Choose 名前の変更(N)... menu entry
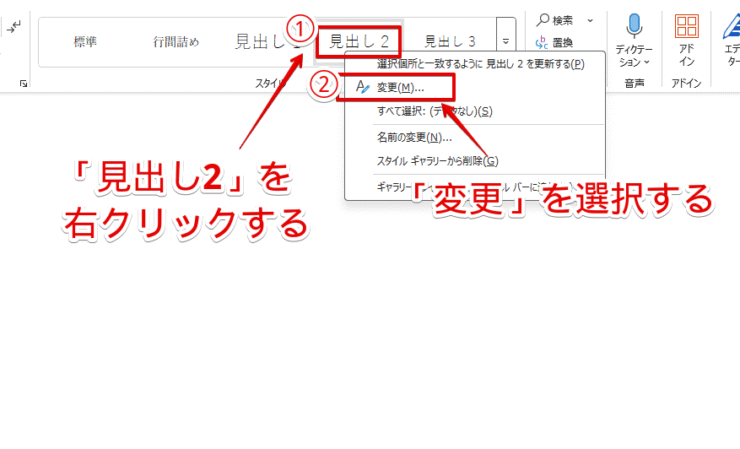The width and height of the screenshot is (740, 449). pyautogui.click(x=414, y=137)
